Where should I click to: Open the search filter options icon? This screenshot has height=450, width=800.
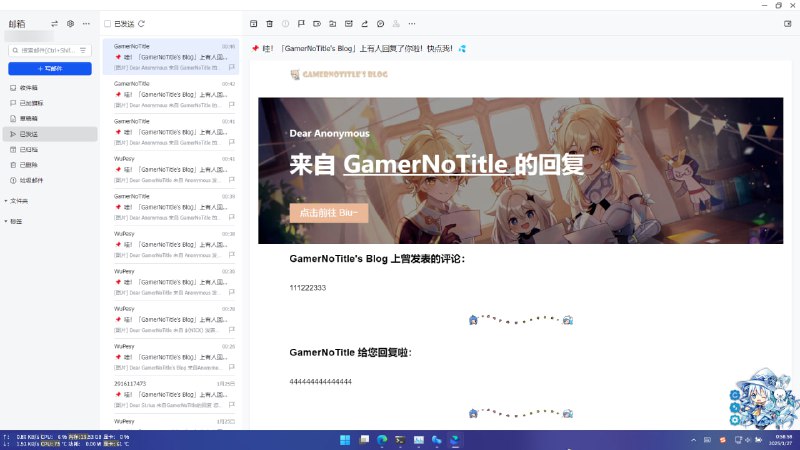(84, 49)
